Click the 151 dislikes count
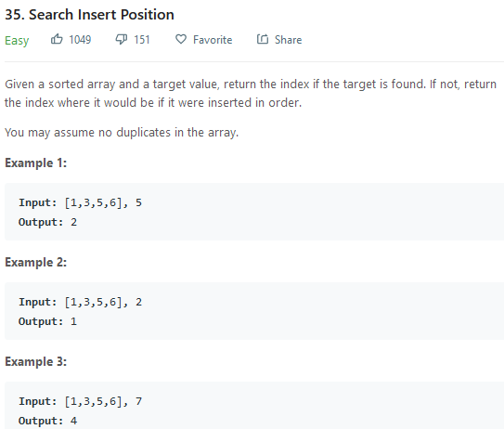This screenshot has width=504, height=429. coord(142,40)
